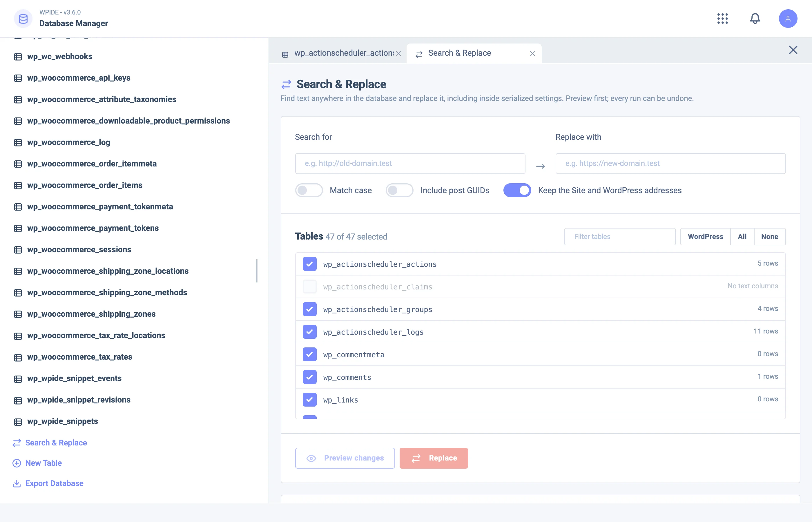Click the download icon beside Export Database
The width and height of the screenshot is (812, 522).
(17, 483)
